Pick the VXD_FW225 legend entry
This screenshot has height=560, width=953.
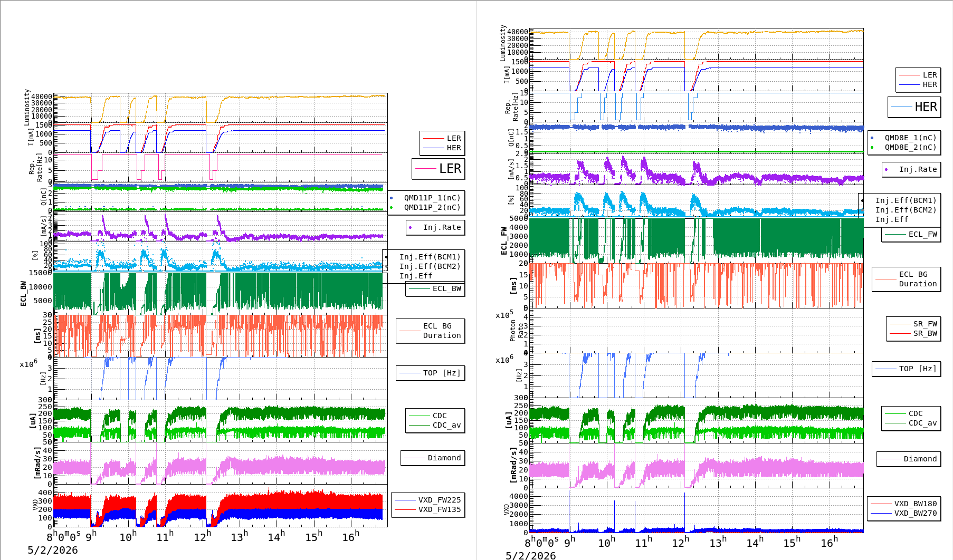coord(428,500)
